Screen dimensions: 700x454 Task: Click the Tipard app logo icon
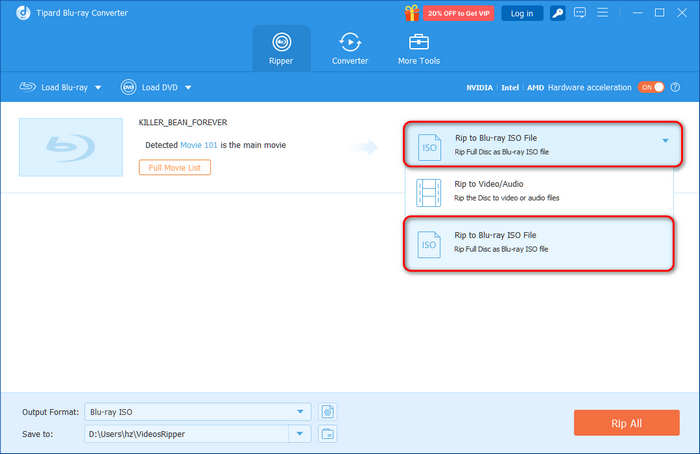(x=23, y=12)
